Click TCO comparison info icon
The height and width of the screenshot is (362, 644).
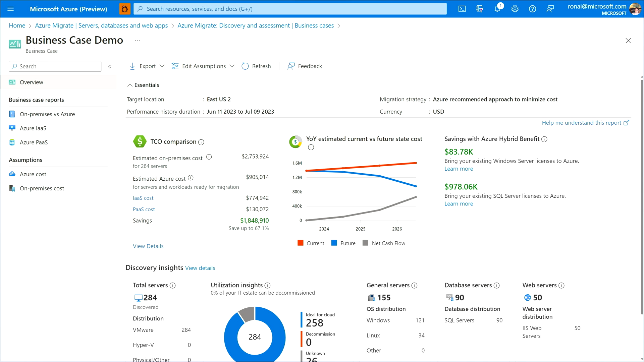pyautogui.click(x=201, y=142)
